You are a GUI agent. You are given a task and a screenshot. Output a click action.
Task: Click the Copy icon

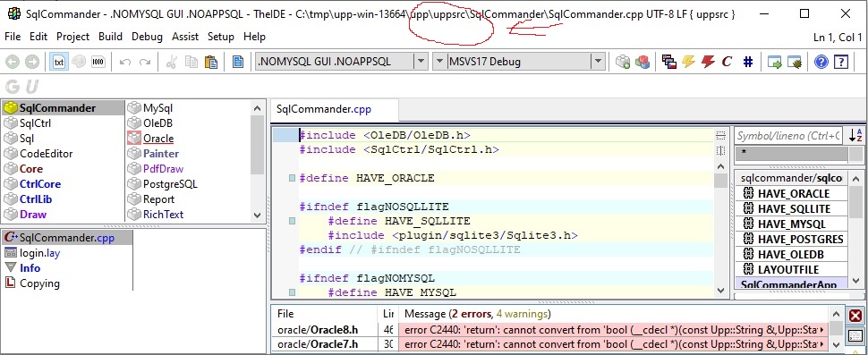(x=191, y=62)
